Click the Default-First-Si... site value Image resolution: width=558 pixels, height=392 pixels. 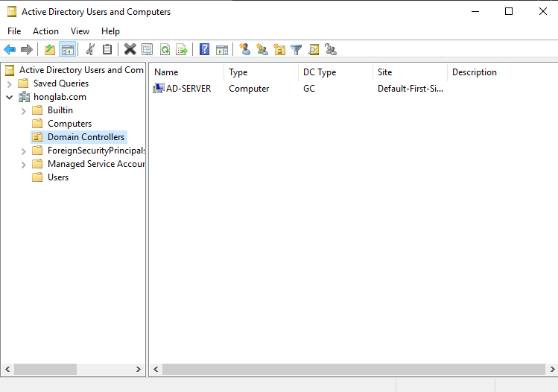point(410,89)
